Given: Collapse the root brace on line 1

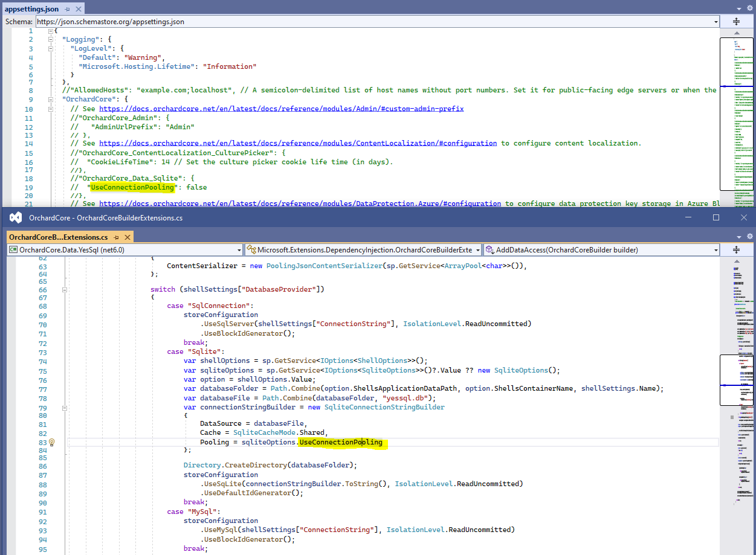Looking at the screenshot, I should pos(51,31).
